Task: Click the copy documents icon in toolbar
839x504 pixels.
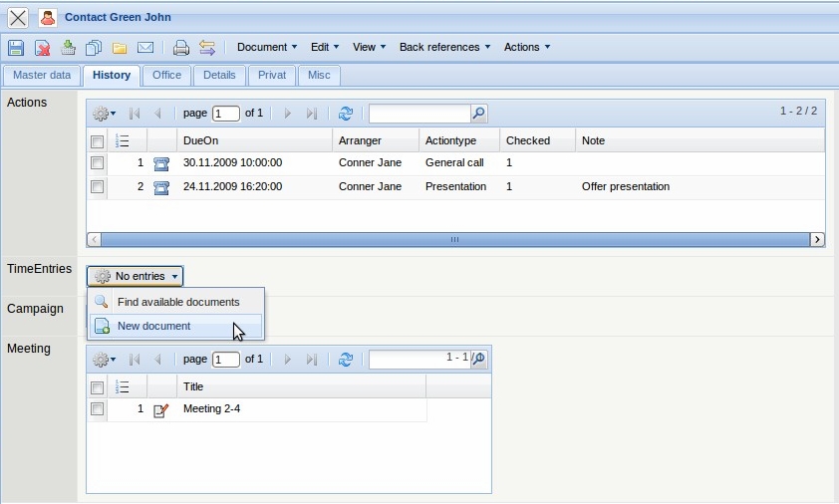Action: click(x=94, y=47)
